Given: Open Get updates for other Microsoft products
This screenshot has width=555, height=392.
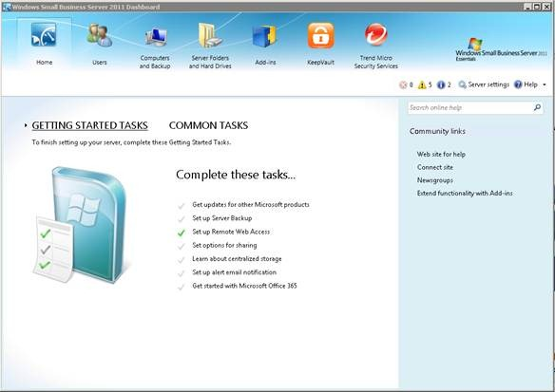Looking at the screenshot, I should (x=251, y=205).
